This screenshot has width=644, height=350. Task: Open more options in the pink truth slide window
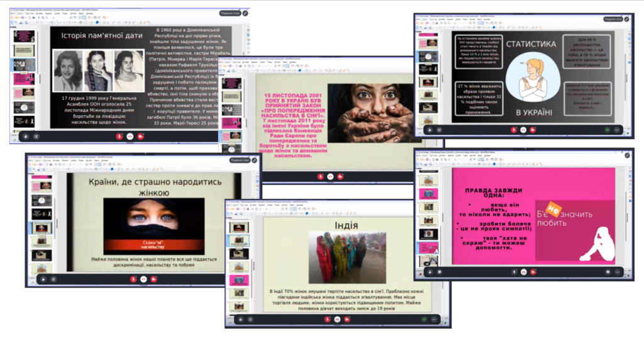[618, 272]
